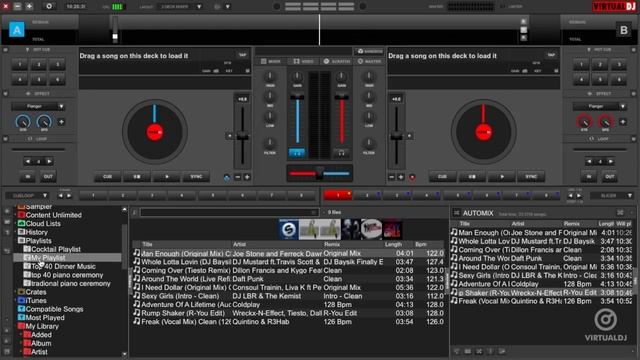Toggle the left deck LOOP panel collapse button
The image size is (640, 360).
click(5, 139)
